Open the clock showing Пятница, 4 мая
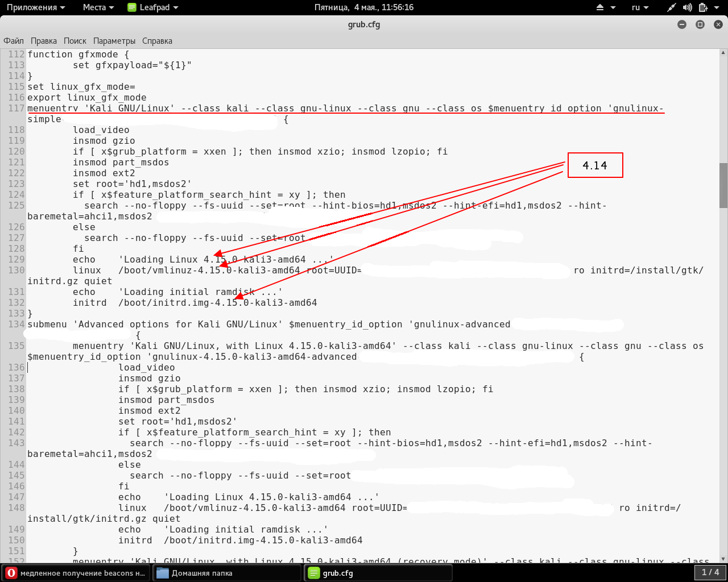The height and width of the screenshot is (582, 728). [x=364, y=7]
